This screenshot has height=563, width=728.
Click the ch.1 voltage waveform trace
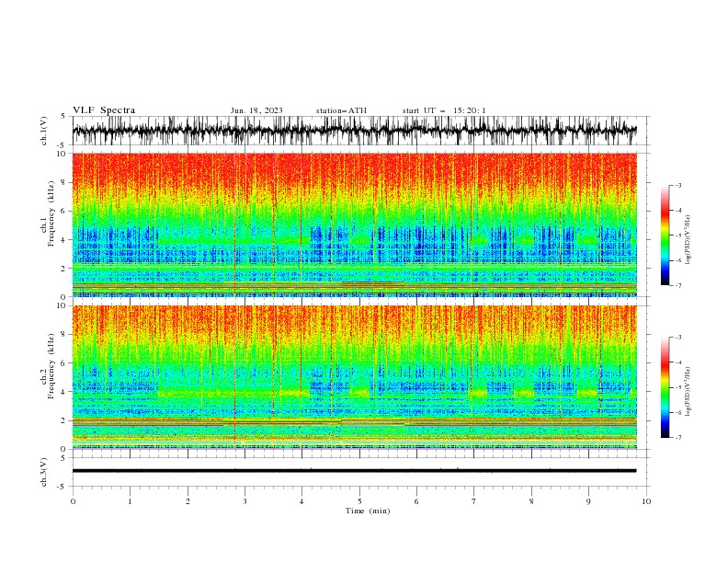coord(354,131)
